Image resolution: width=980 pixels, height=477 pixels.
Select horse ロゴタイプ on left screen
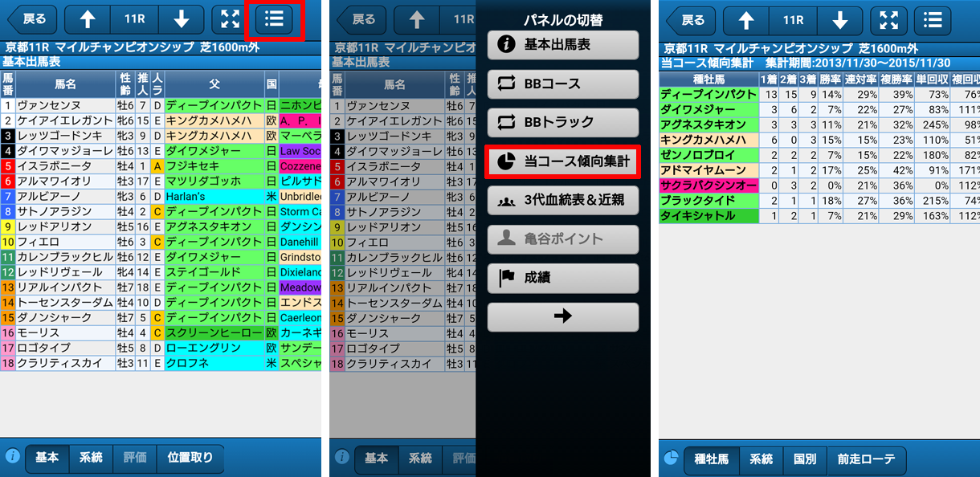[x=66, y=348]
